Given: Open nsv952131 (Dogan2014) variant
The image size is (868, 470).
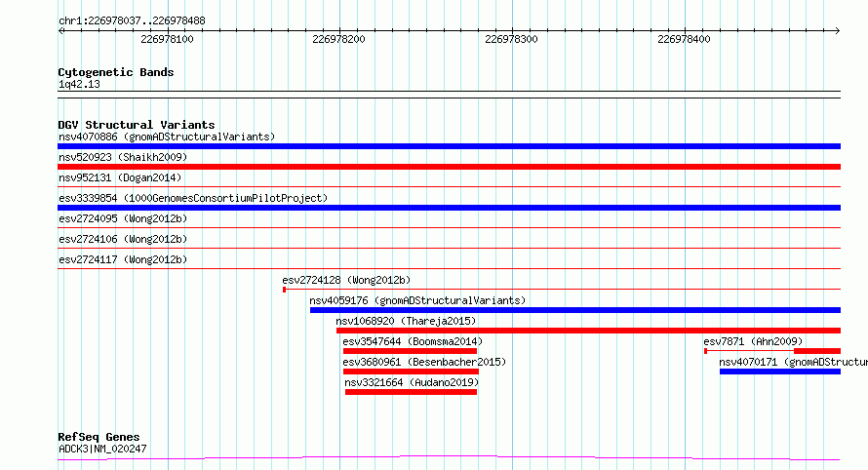Looking at the screenshot, I should click(120, 177).
